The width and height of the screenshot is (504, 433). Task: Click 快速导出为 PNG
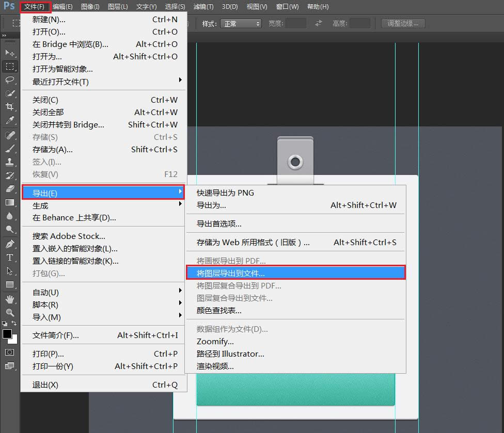225,193
